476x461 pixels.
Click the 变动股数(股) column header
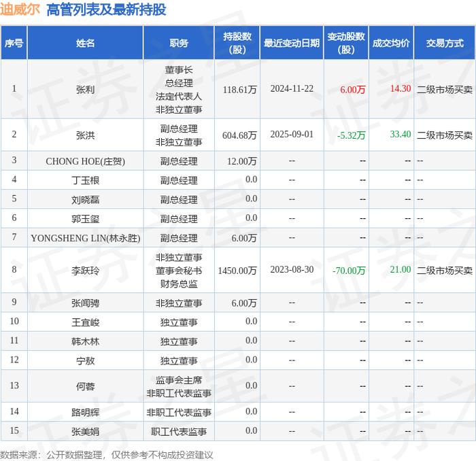point(346,43)
